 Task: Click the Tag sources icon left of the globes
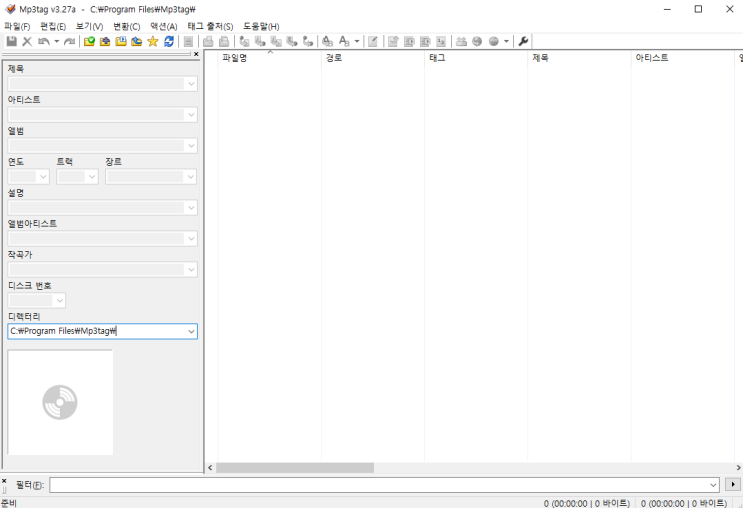click(461, 41)
